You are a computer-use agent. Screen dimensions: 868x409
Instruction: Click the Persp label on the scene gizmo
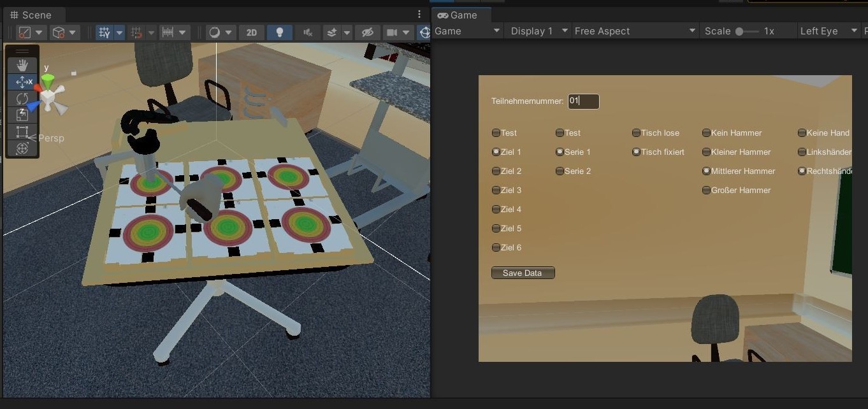51,138
